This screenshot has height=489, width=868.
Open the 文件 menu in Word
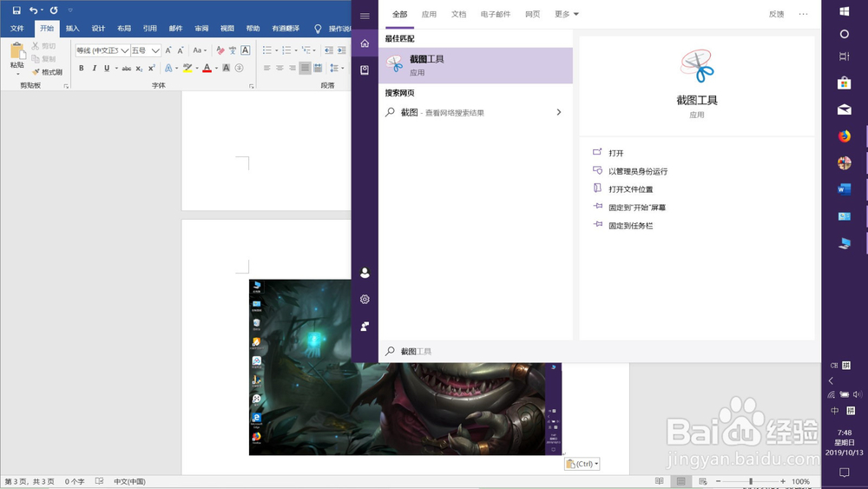point(17,29)
